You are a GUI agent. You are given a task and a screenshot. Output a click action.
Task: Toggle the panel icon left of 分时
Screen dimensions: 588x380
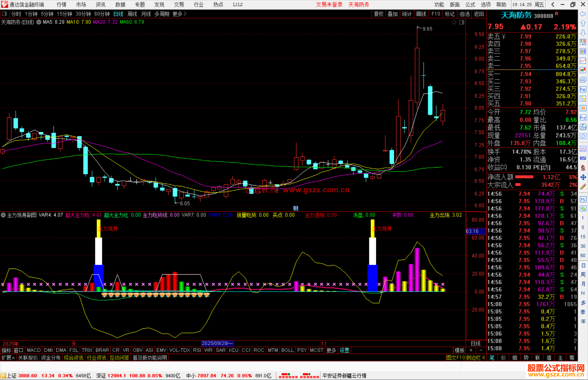(4, 14)
